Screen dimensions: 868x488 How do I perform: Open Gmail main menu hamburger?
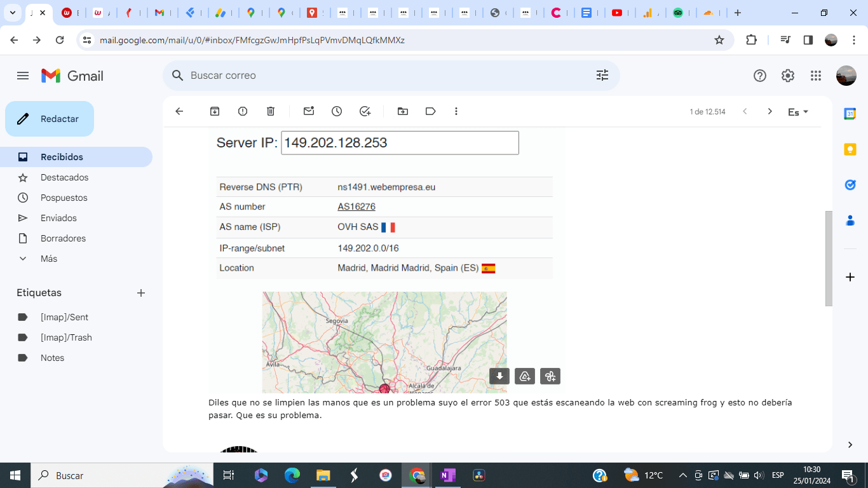[23, 76]
